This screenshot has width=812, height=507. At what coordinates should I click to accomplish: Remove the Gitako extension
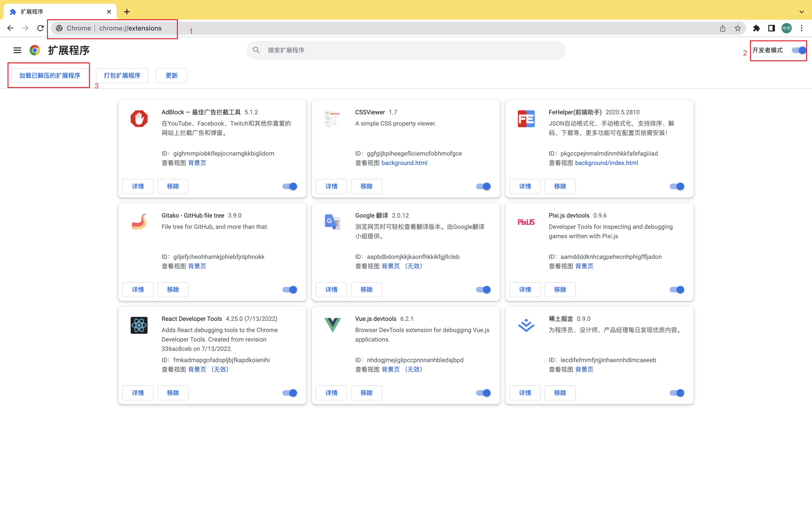click(173, 290)
